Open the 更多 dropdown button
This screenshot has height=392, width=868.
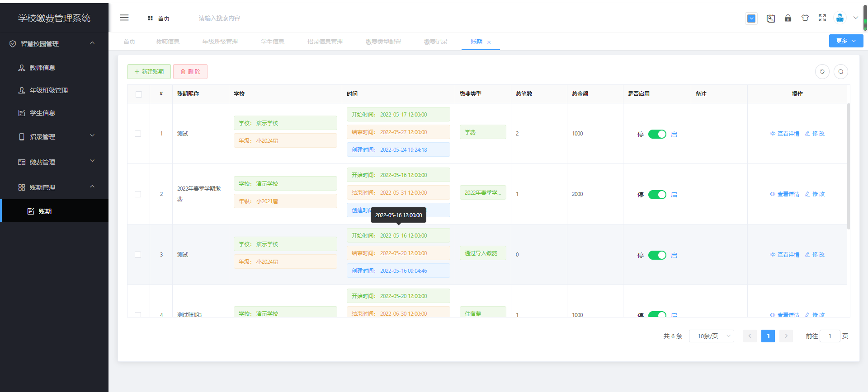[846, 41]
